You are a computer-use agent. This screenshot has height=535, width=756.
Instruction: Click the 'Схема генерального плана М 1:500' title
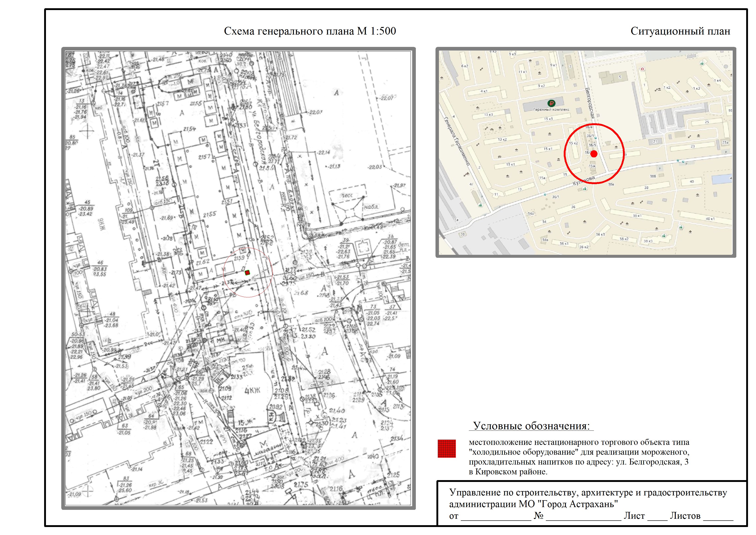(x=310, y=31)
